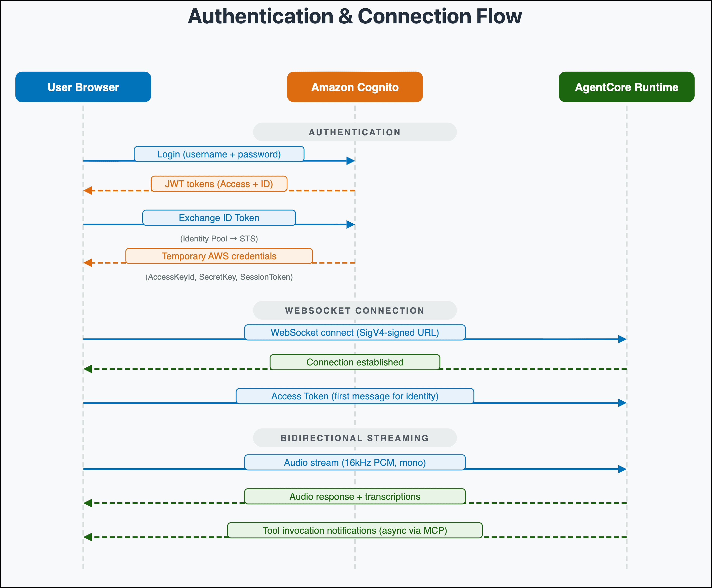Viewport: 712px width, 588px height.
Task: Click the AccessKeyId, SecretKey, SessionToken note
Action: point(219,277)
